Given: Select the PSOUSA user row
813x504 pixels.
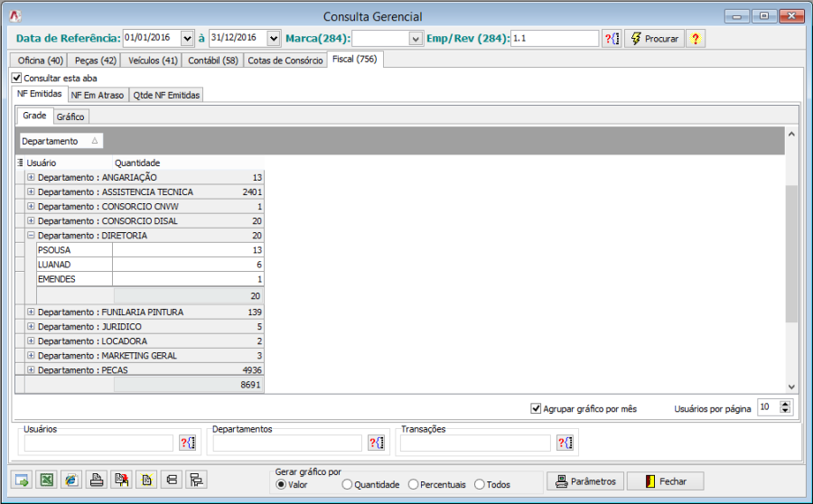Looking at the screenshot, I should point(150,250).
